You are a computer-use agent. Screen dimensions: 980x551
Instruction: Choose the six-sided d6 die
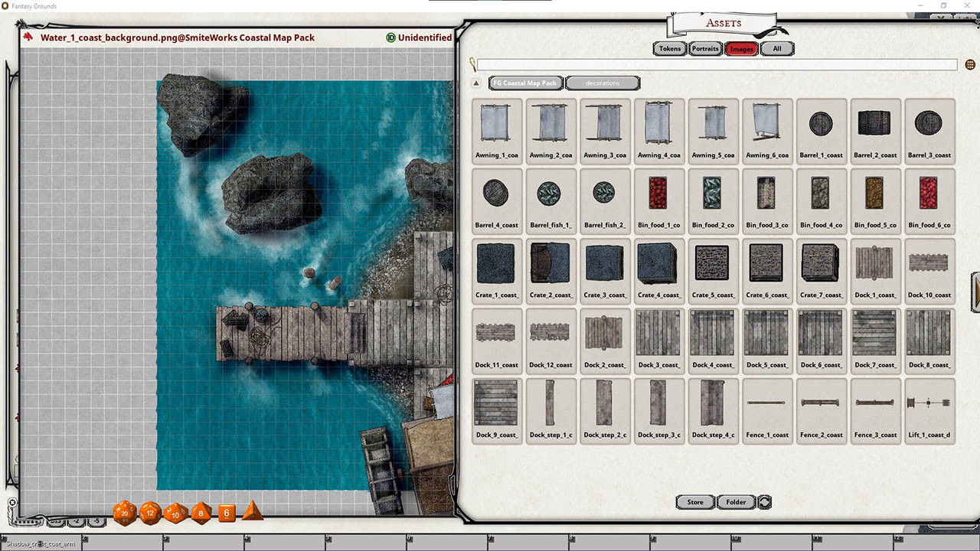(227, 513)
